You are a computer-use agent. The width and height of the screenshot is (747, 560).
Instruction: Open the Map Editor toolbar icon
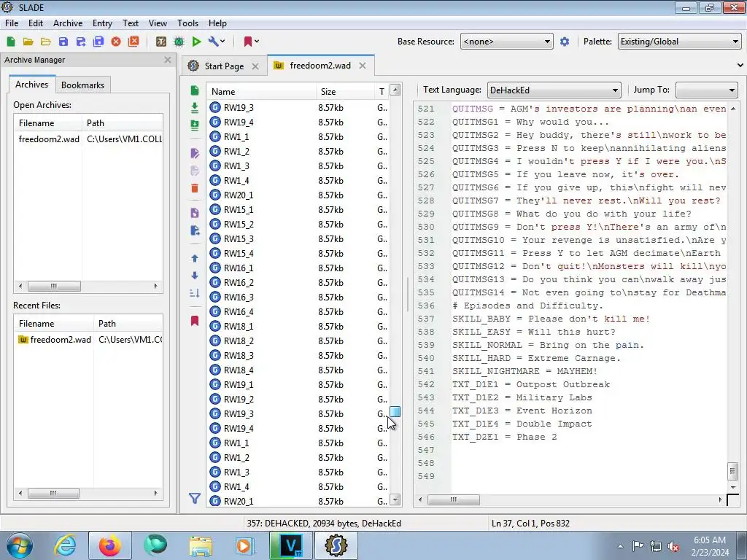point(179,42)
